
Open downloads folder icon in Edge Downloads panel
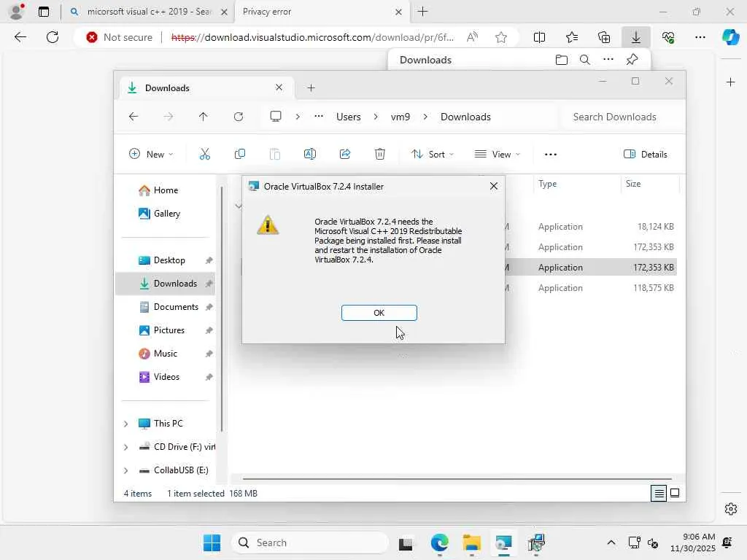point(562,60)
